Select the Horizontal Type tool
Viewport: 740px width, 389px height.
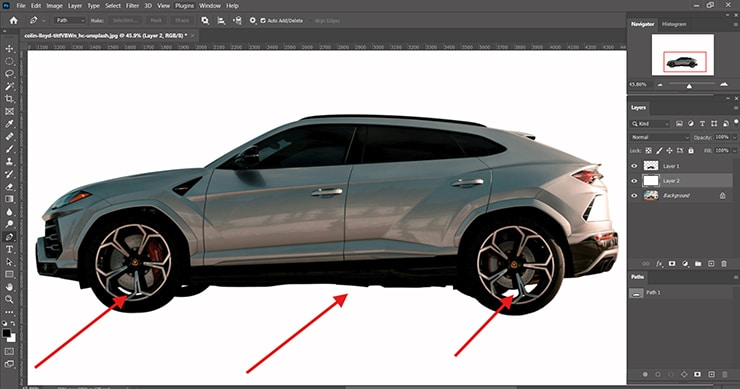pyautogui.click(x=9, y=249)
